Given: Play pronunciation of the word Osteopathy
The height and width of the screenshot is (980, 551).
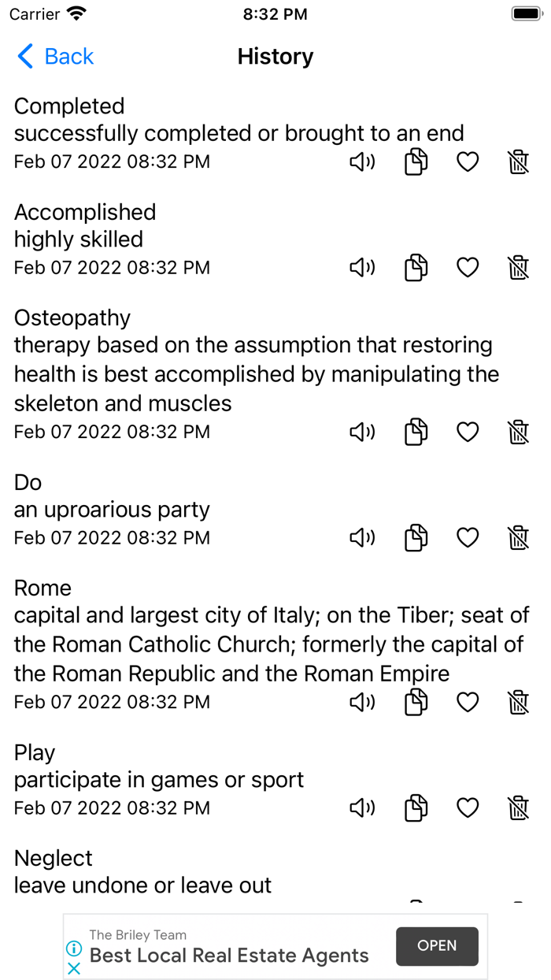Looking at the screenshot, I should (361, 432).
